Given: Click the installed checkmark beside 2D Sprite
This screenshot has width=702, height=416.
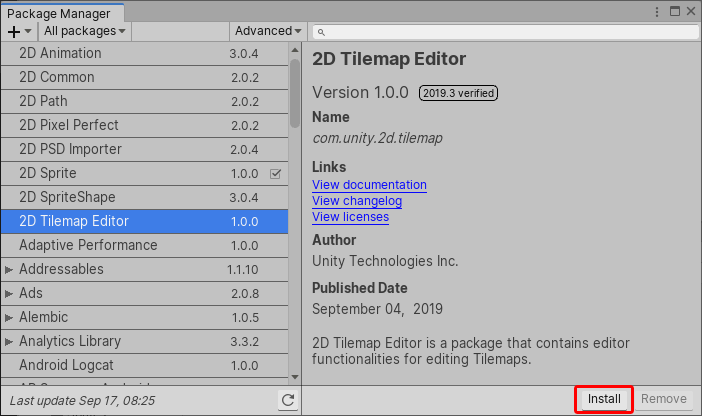Looking at the screenshot, I should click(x=276, y=173).
